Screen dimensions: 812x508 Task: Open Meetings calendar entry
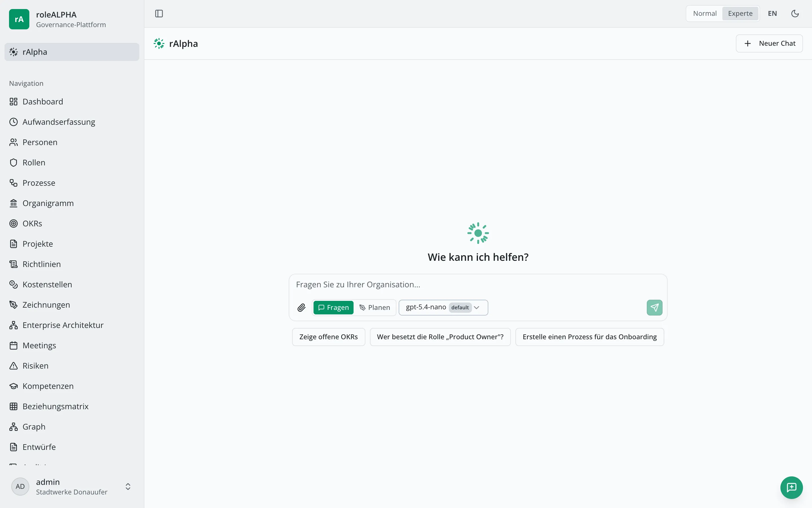(72, 345)
